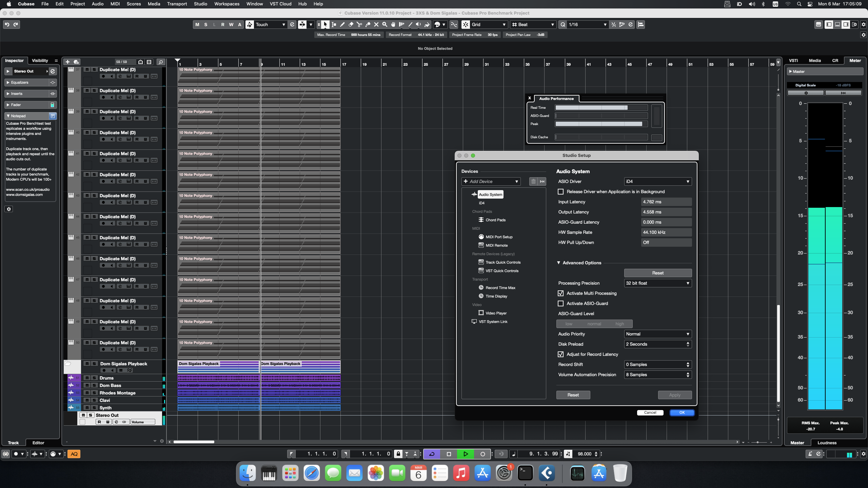Toggle the transport cycle loop button
This screenshot has width=868, height=488.
click(432, 454)
